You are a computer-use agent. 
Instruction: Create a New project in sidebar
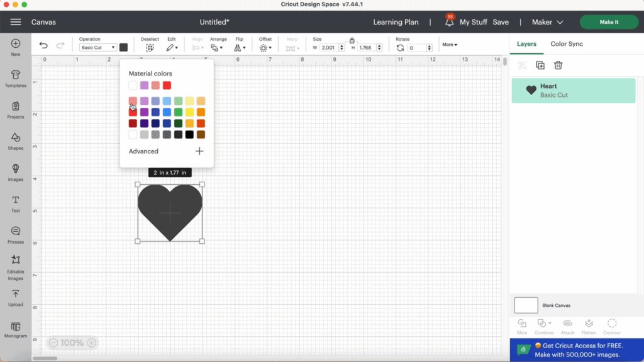coord(16,48)
